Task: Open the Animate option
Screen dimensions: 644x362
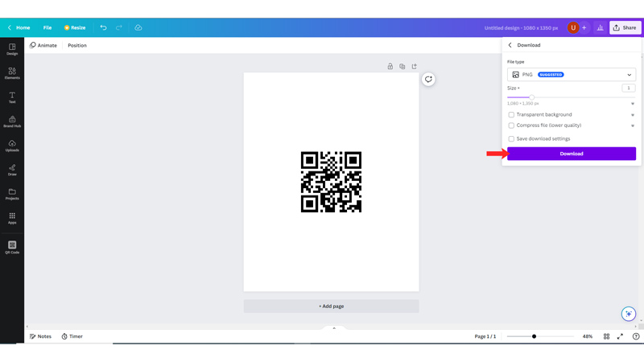Action: tap(43, 45)
